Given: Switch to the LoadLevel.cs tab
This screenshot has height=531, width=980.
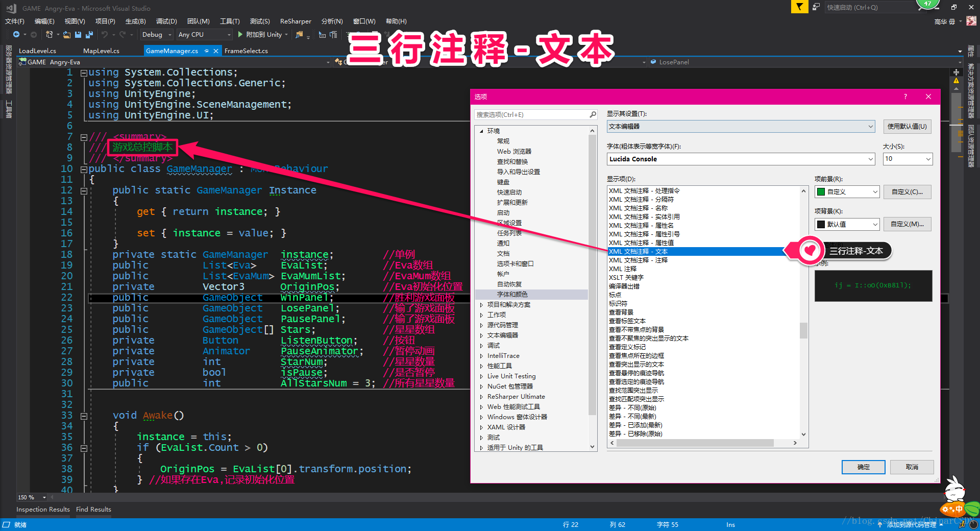Looking at the screenshot, I should point(37,51).
